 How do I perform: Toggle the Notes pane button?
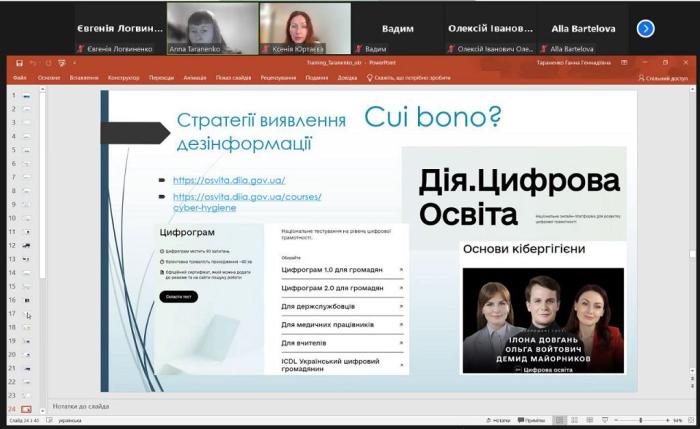499,421
